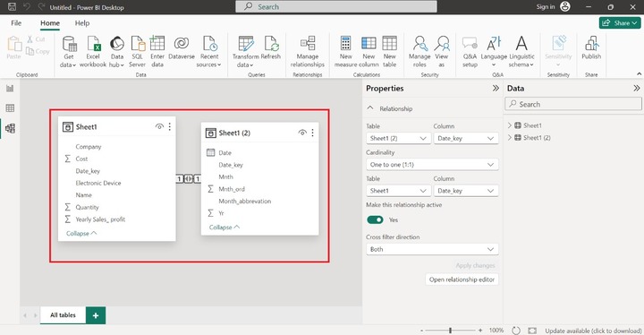Toggle visibility of Sheet1 table card
644x335 pixels.
point(159,127)
